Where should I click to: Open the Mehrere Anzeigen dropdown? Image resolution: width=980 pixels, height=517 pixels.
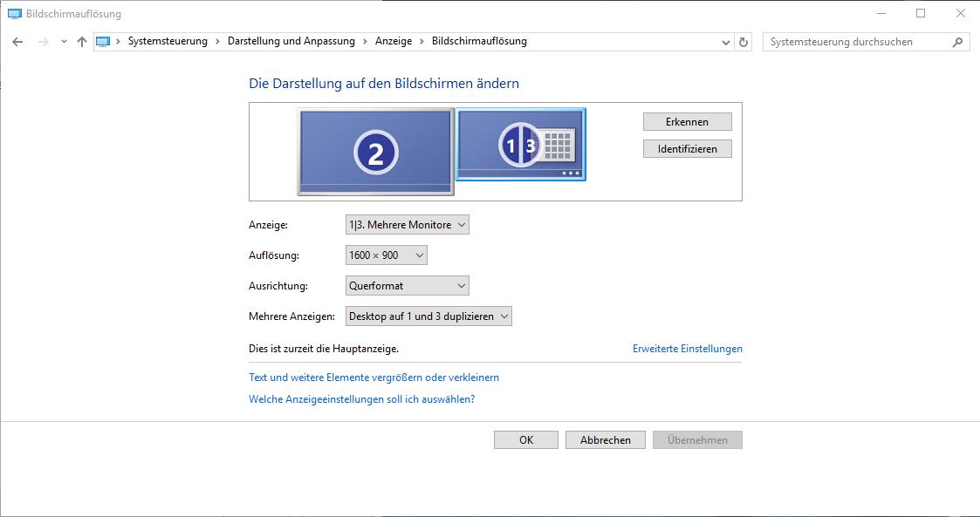(428, 316)
